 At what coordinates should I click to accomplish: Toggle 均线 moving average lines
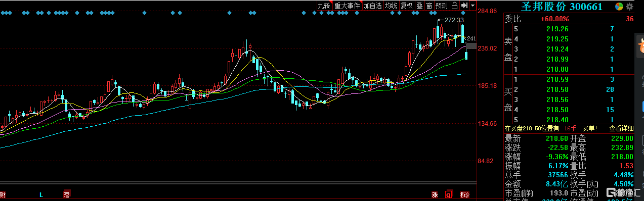(391, 6)
